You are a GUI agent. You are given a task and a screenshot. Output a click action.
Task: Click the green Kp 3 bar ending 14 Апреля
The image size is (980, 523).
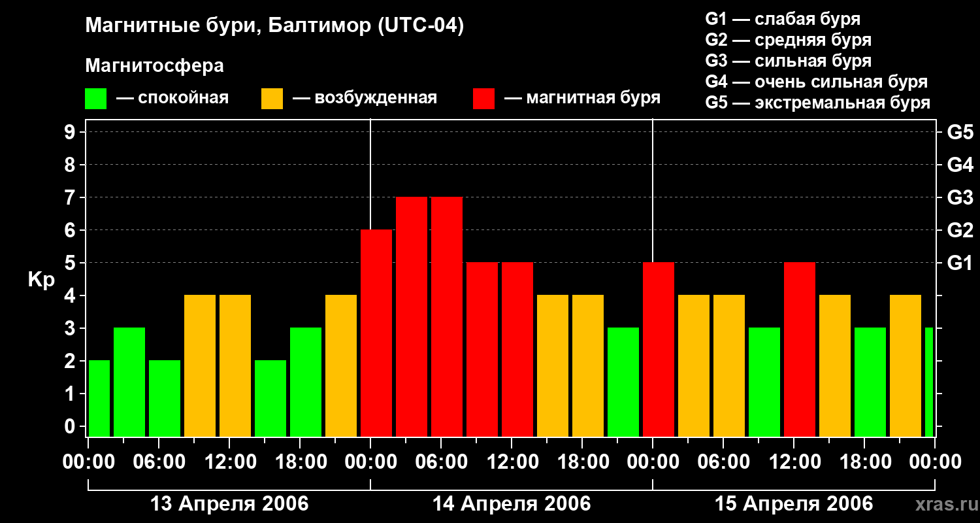pos(623,382)
